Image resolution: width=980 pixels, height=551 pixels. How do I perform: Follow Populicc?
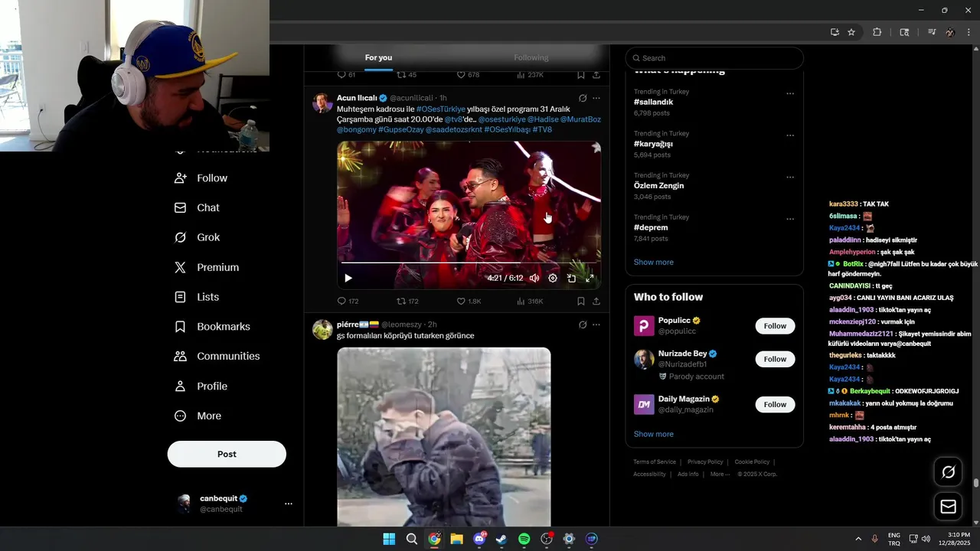pyautogui.click(x=775, y=326)
